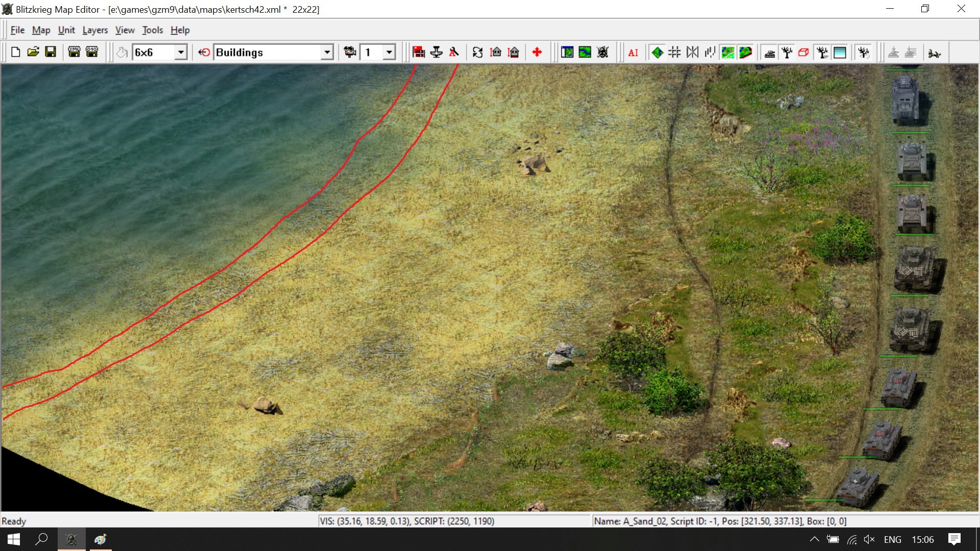Expand the player number 1 dropdown
Viewport: 980px width, 551px height.
389,52
